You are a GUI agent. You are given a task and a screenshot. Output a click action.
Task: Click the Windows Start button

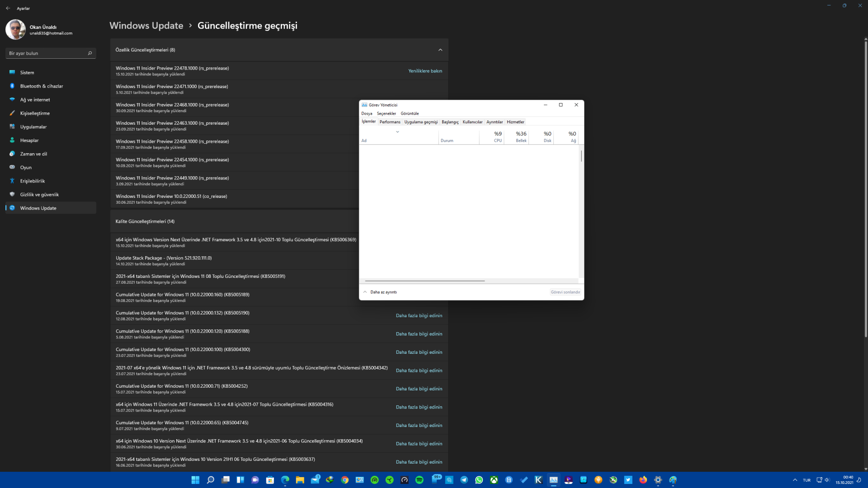pos(195,480)
